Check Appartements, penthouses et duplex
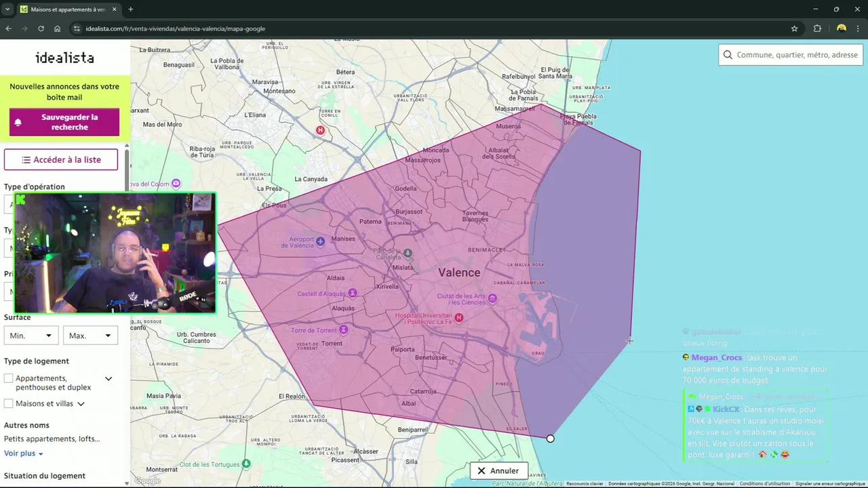 click(x=9, y=378)
